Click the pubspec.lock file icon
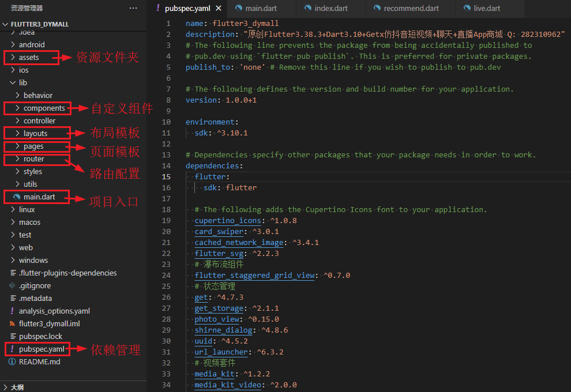 (x=13, y=336)
